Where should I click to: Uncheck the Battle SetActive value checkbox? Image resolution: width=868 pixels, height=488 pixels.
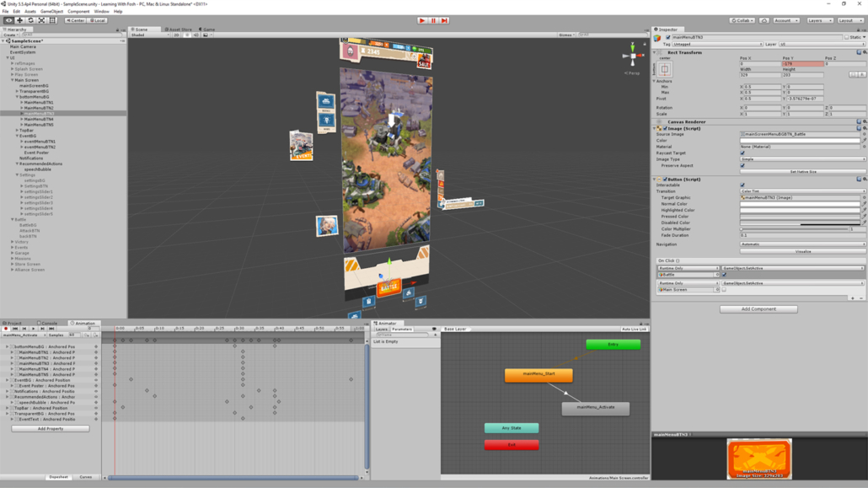point(724,275)
